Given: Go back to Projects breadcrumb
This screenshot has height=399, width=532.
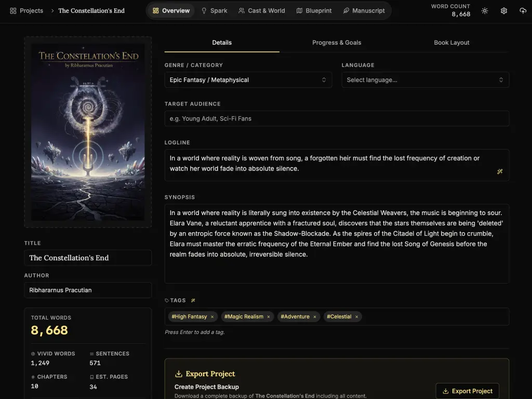Looking at the screenshot, I should pos(26,10).
